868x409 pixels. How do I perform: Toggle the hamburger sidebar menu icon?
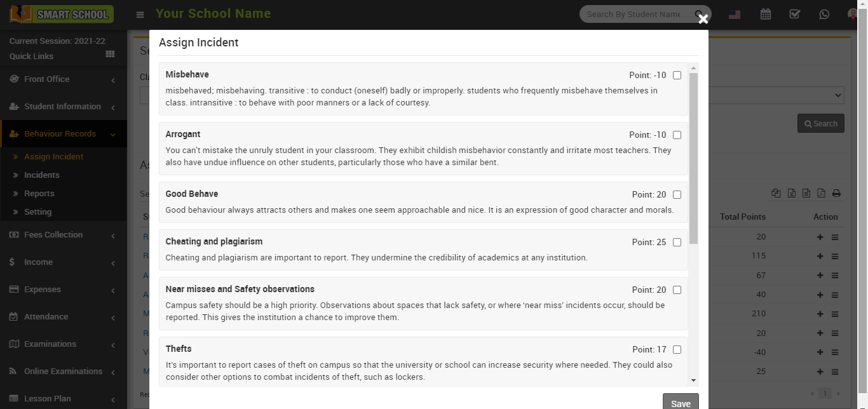coord(140,15)
